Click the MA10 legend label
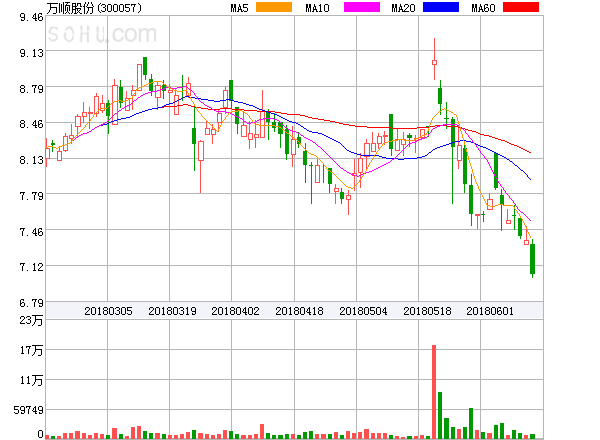The image size is (600, 440). coord(317,8)
